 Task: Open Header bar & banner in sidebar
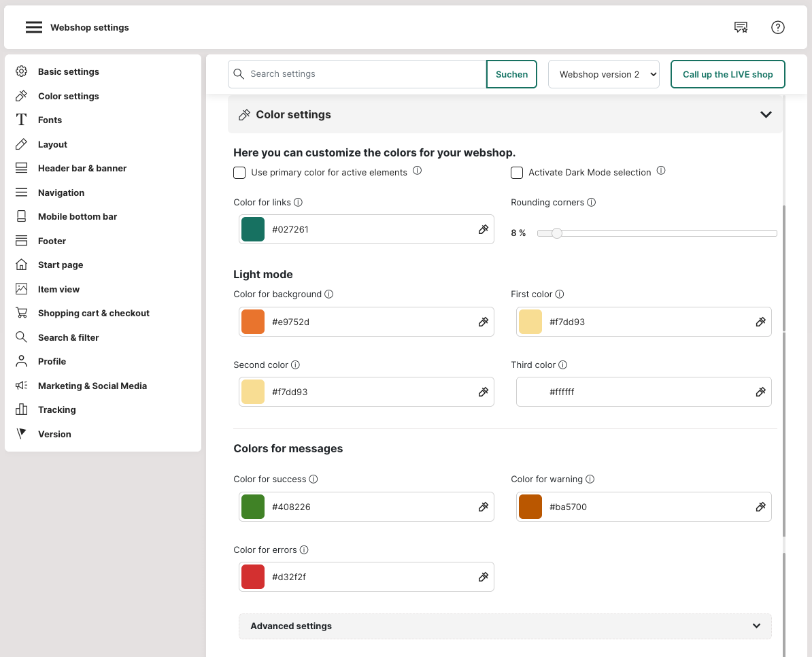[x=82, y=168]
